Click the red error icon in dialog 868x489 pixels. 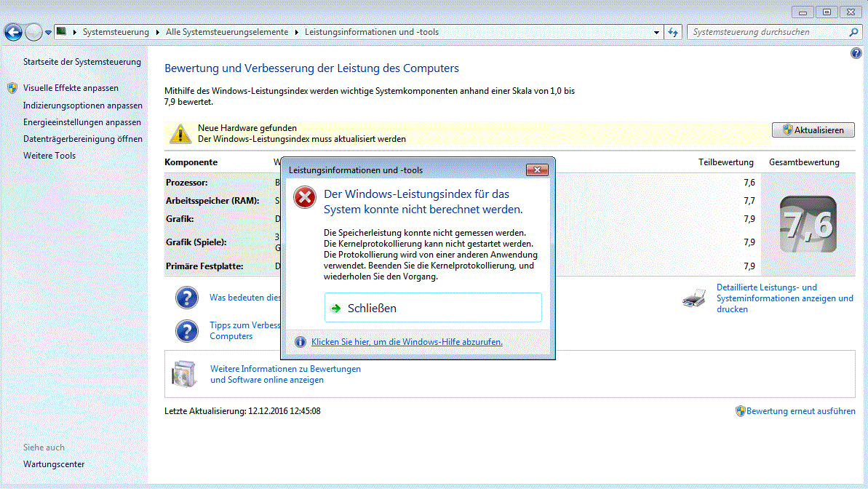pyautogui.click(x=305, y=197)
